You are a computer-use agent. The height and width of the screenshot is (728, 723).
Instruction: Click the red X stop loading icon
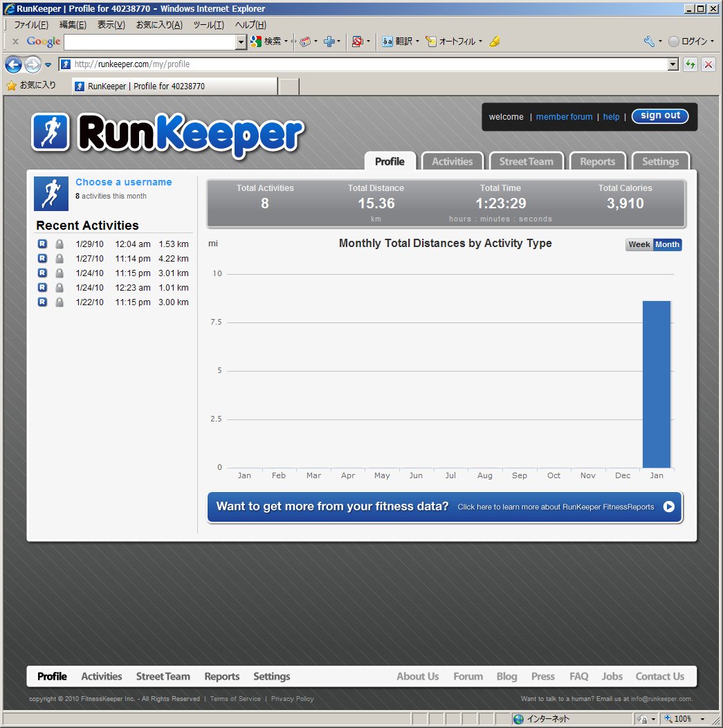[708, 64]
